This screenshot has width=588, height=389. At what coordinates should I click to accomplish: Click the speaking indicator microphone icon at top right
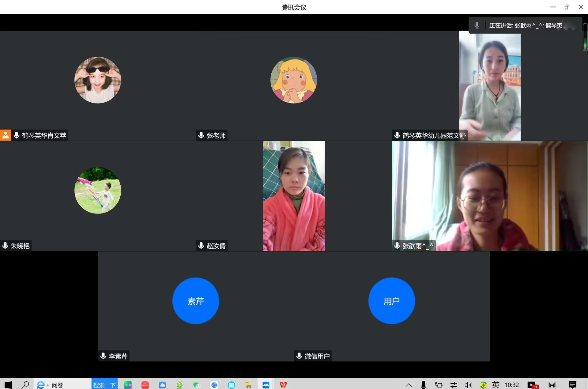(x=477, y=25)
